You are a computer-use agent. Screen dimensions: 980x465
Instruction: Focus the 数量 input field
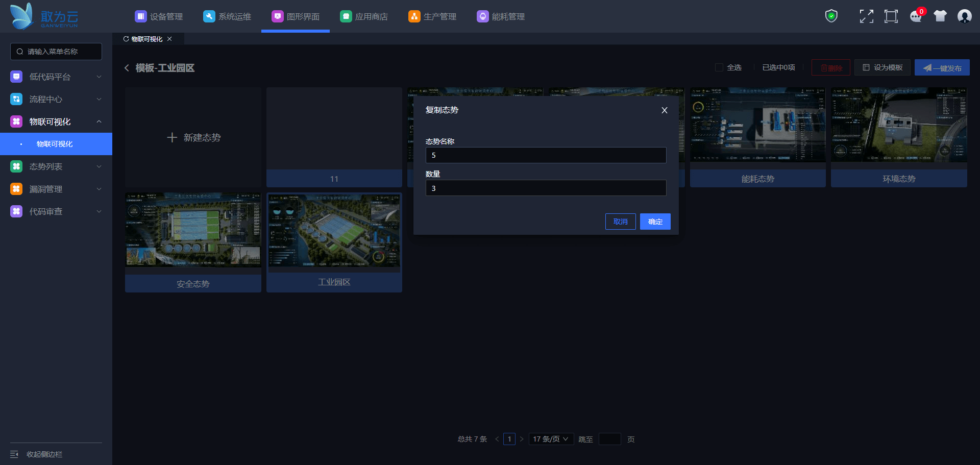point(546,188)
